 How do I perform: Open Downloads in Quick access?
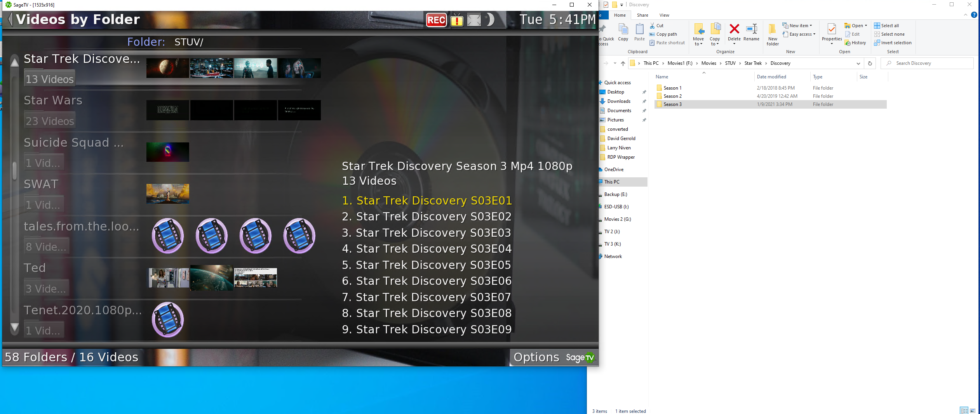pos(619,101)
